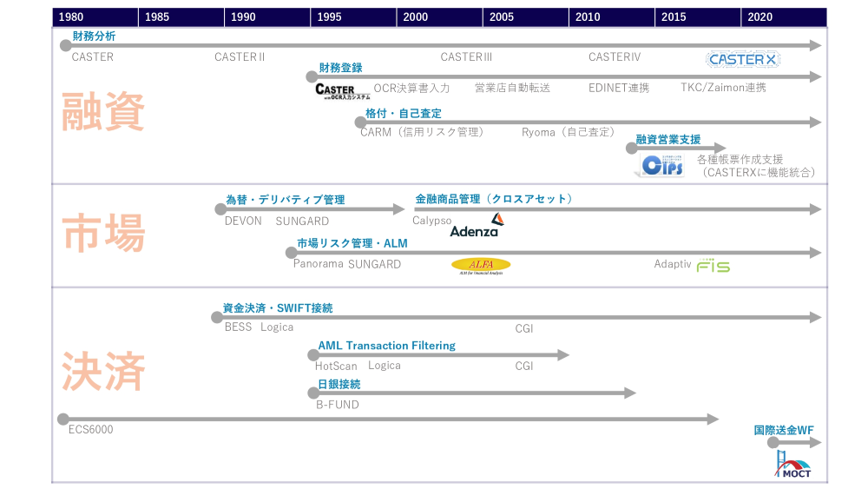
Task: Click the DEVON text
Action: coord(243,221)
